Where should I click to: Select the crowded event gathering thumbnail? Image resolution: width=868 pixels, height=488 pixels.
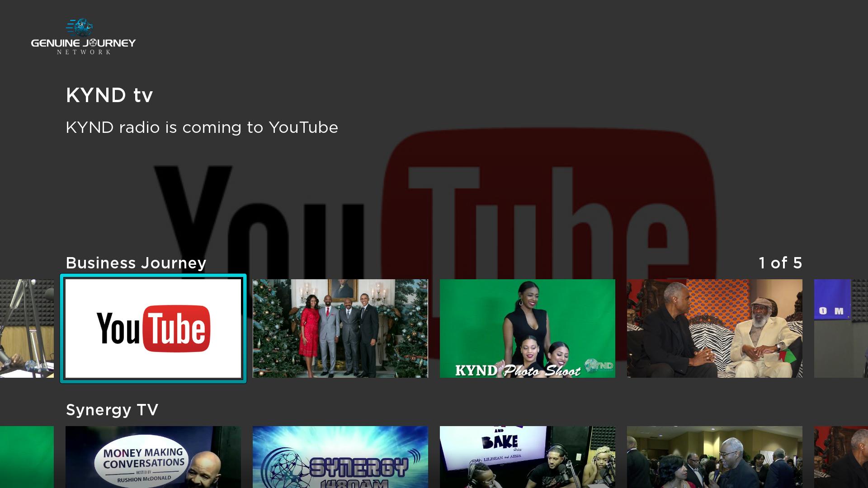tap(714, 456)
